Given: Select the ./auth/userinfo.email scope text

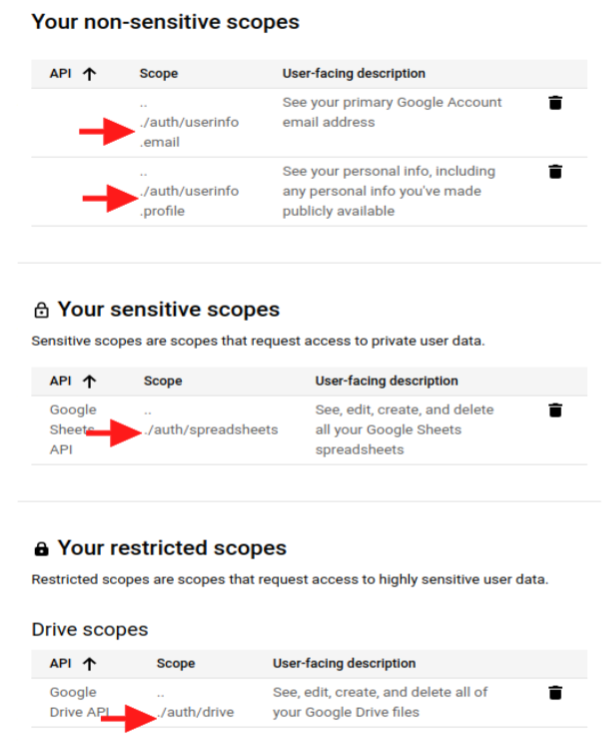Looking at the screenshot, I should point(189,122).
